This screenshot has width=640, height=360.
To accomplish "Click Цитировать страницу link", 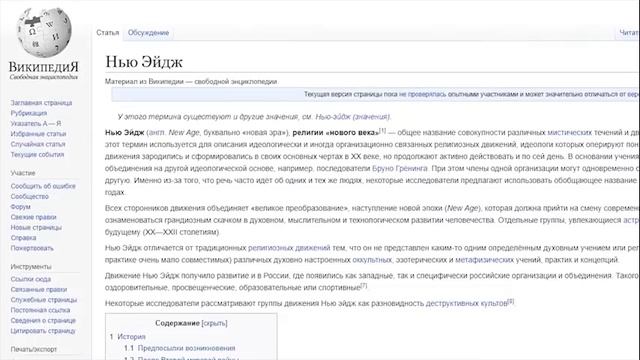I will point(43,331).
